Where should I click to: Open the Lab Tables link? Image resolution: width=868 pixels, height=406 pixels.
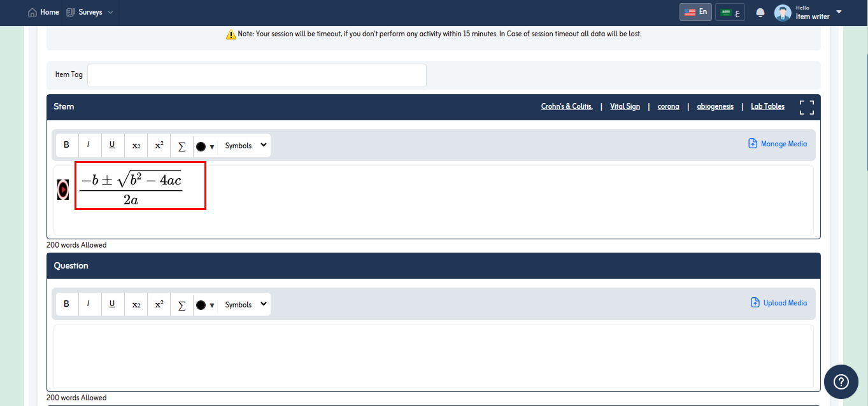[x=767, y=106]
